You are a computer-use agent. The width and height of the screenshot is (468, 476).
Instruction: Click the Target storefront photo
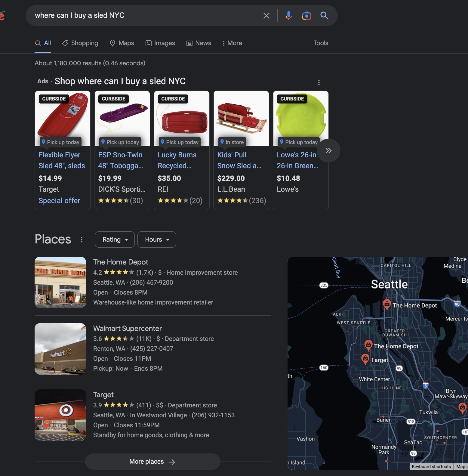[x=60, y=415]
